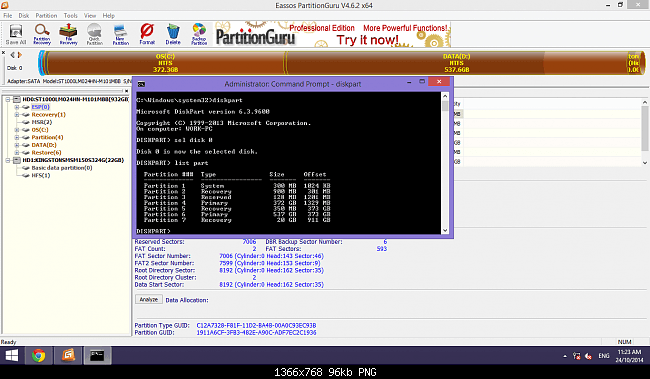Click the network tray icon
650x379 pixels.
[576, 356]
